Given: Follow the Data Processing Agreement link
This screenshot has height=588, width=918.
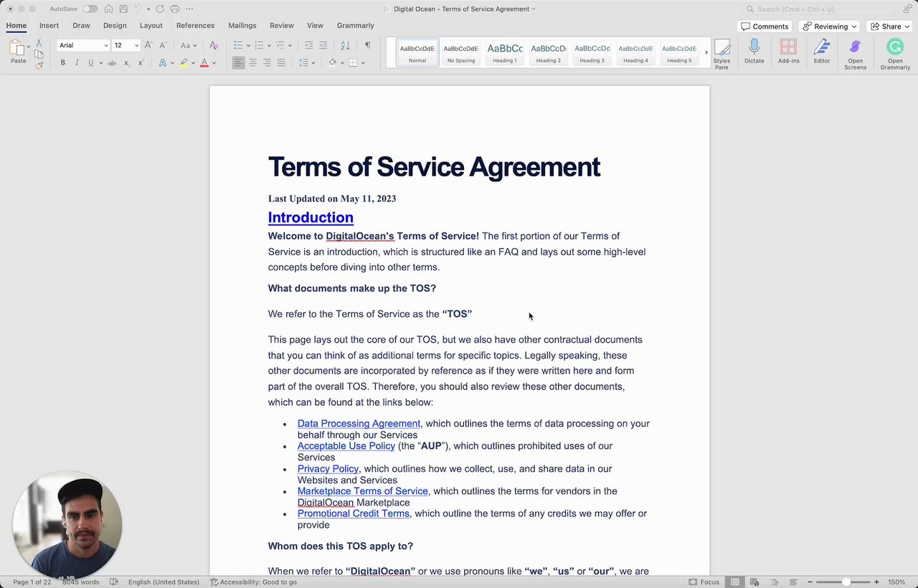Looking at the screenshot, I should pos(359,424).
